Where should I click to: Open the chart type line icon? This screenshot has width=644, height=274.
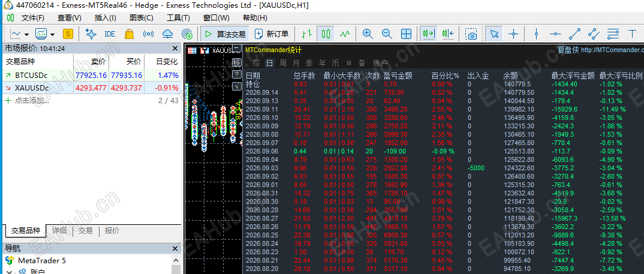click(16, 34)
